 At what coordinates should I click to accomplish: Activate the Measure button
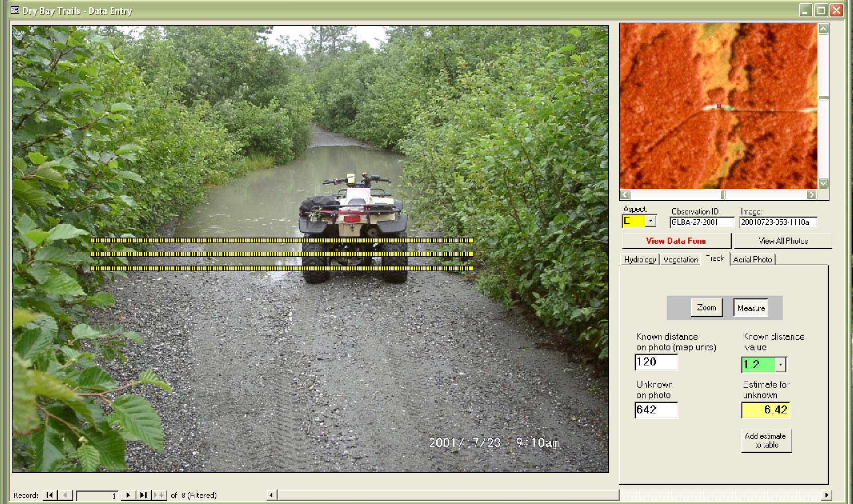(x=751, y=308)
